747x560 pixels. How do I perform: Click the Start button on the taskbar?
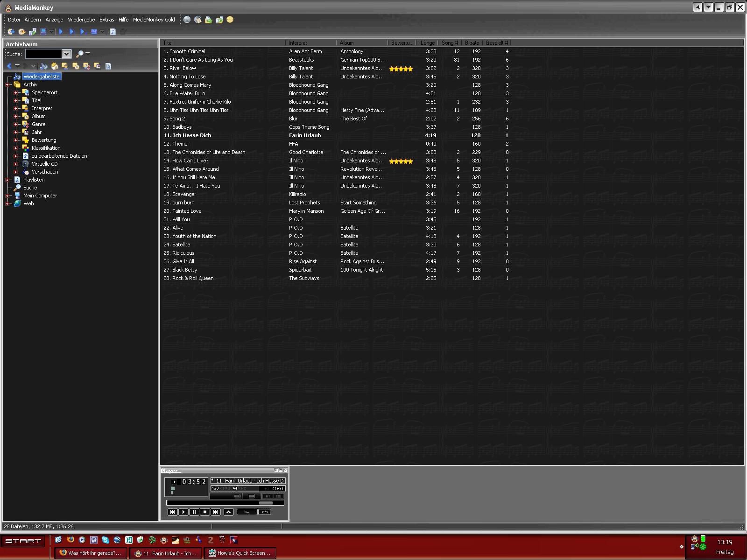tap(23, 541)
